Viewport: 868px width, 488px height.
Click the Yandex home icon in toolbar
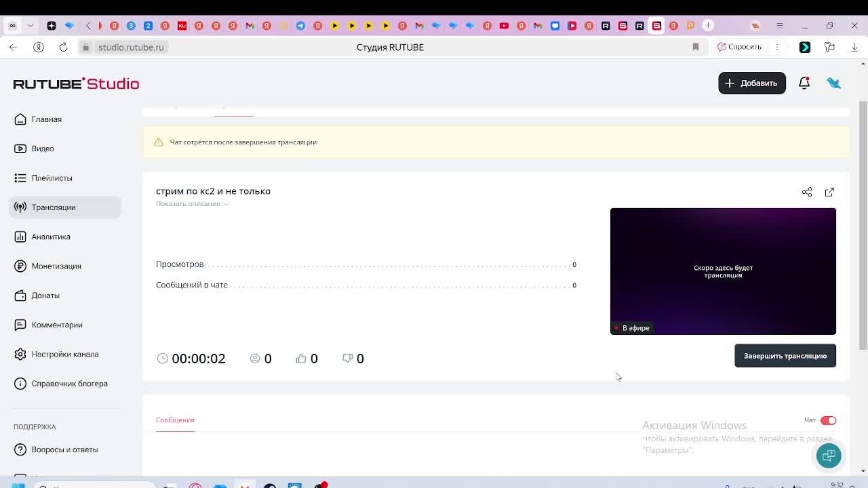[x=39, y=47]
